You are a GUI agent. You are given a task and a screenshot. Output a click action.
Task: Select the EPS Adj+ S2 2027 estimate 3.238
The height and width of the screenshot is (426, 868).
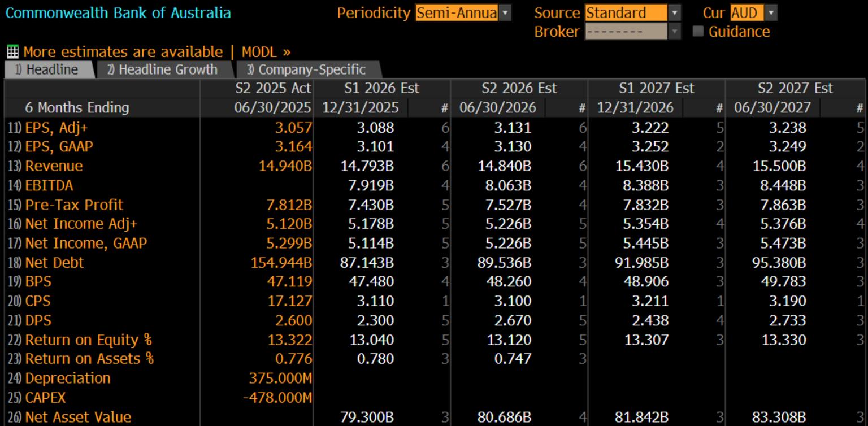[x=787, y=128]
